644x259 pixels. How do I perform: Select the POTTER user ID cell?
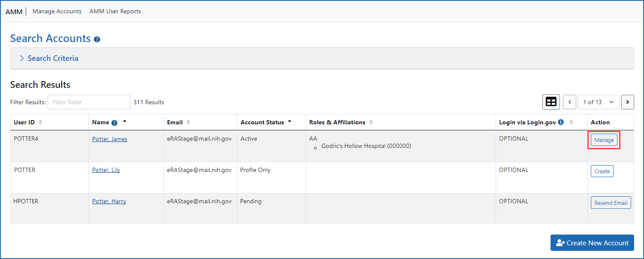[25, 170]
